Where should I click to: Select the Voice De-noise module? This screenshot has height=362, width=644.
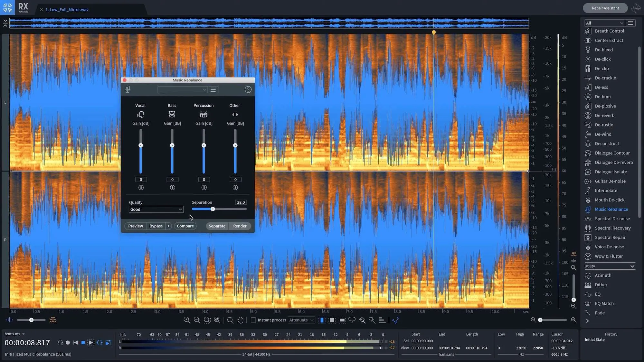(x=609, y=246)
